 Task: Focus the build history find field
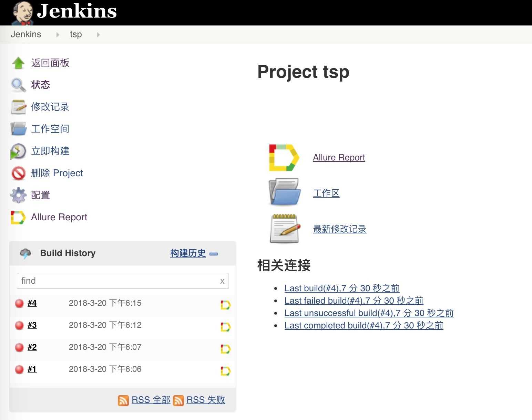tap(123, 281)
